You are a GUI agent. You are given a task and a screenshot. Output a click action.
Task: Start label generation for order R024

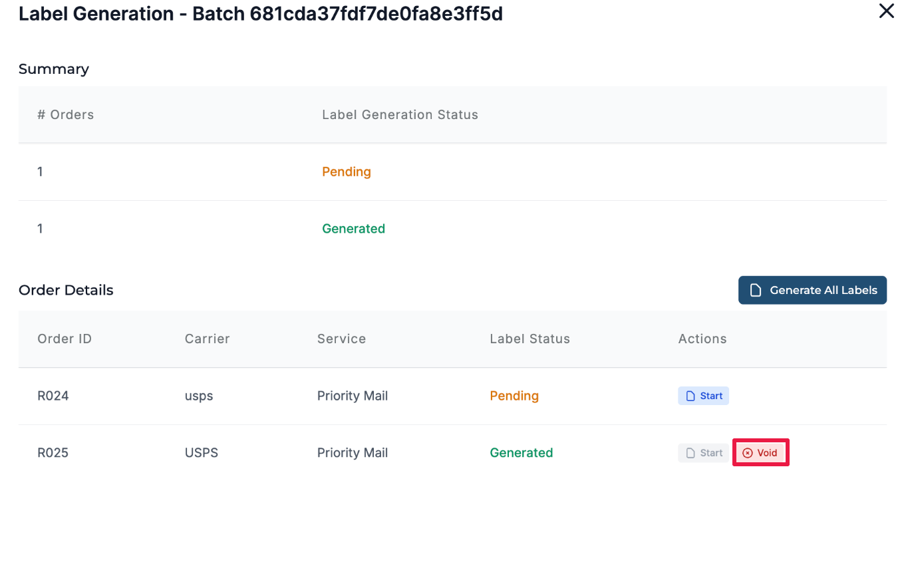pyautogui.click(x=703, y=396)
